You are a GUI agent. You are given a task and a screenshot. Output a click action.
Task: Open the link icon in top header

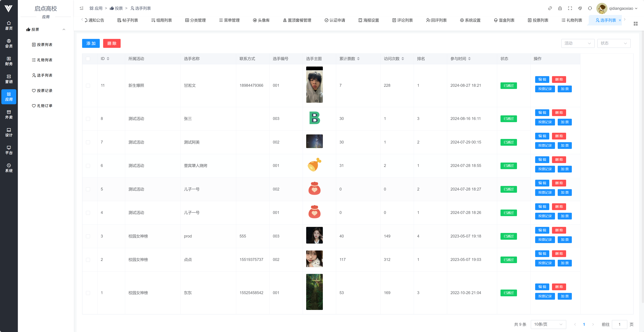[550, 8]
